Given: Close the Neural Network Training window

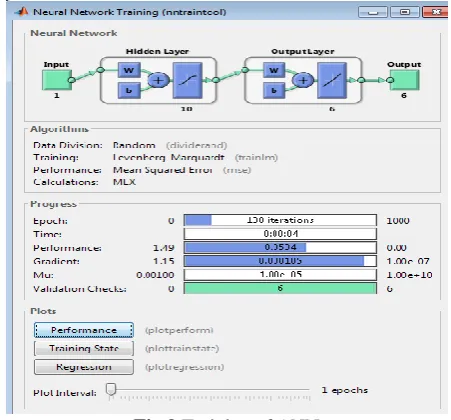Looking at the screenshot, I should 435,12.
